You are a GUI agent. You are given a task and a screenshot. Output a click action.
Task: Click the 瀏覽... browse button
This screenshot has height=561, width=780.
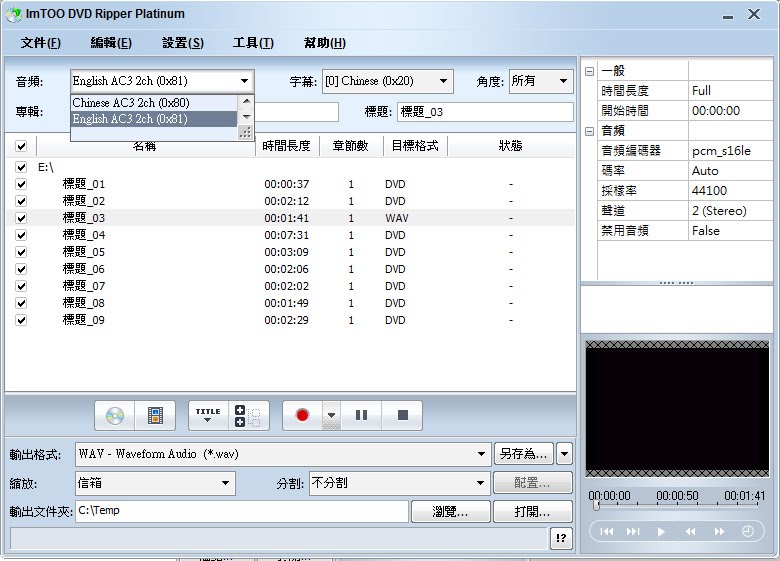click(451, 512)
